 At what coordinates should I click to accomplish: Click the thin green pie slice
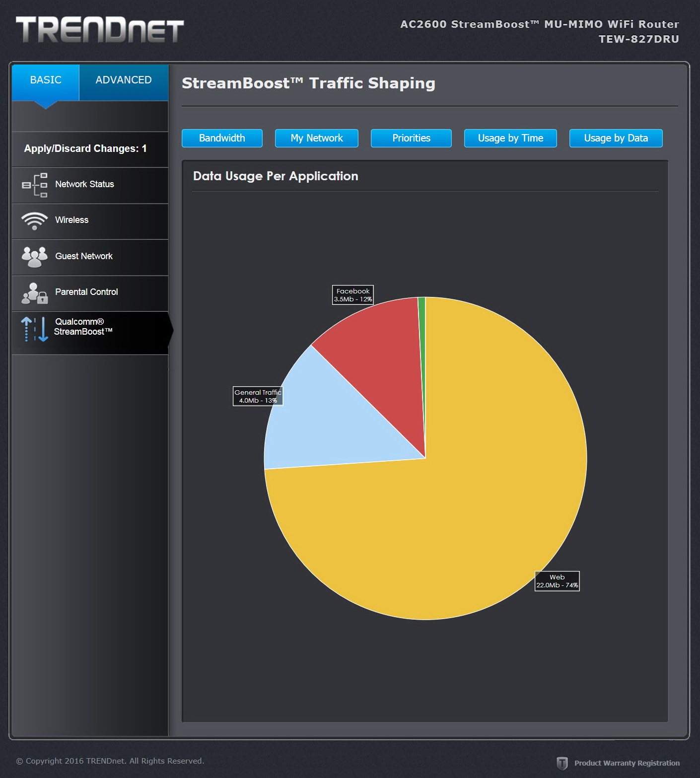422,338
